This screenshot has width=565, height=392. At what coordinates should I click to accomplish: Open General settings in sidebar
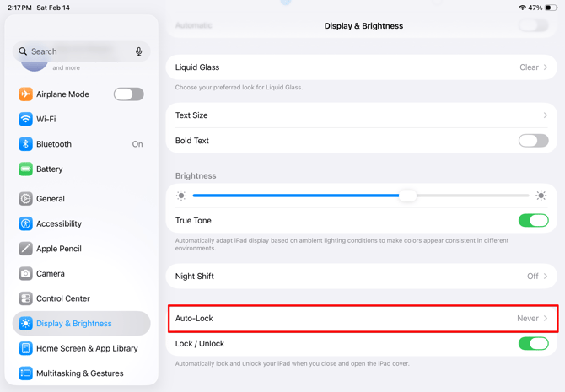pyautogui.click(x=82, y=198)
